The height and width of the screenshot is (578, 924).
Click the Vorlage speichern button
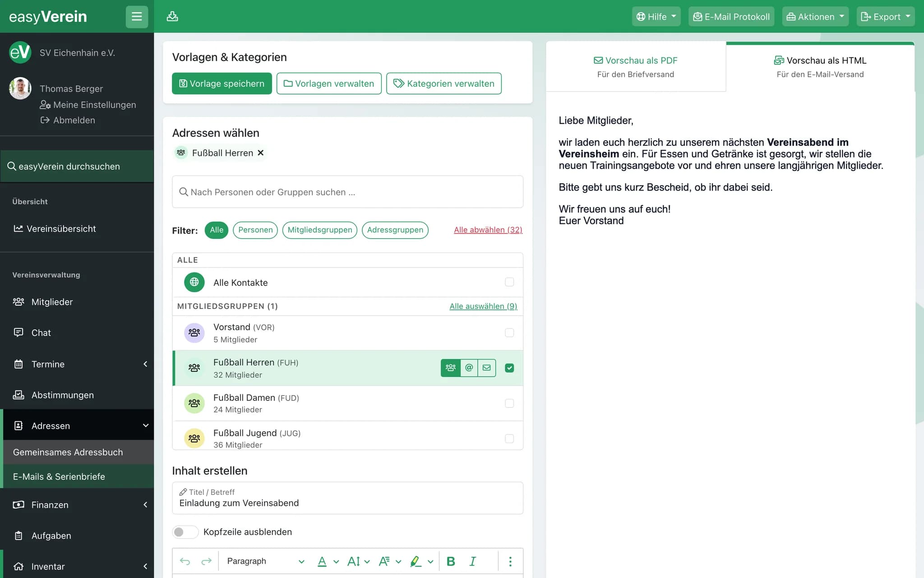(x=222, y=84)
